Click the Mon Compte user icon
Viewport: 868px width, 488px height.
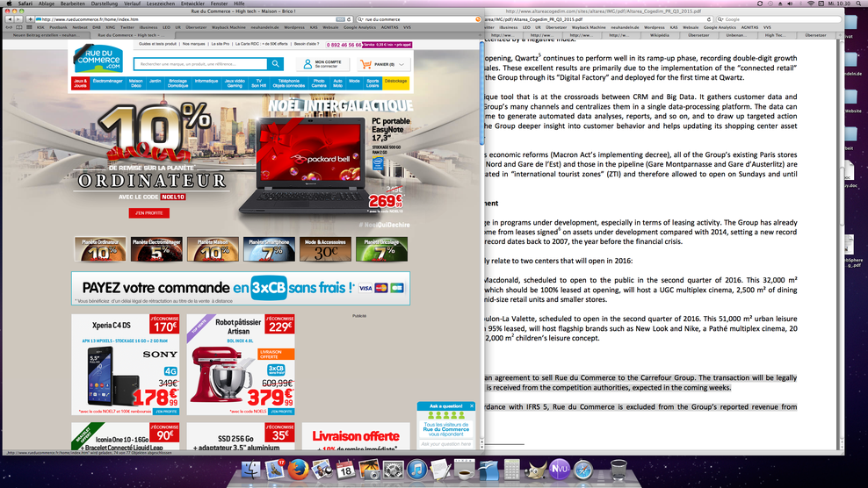(307, 64)
